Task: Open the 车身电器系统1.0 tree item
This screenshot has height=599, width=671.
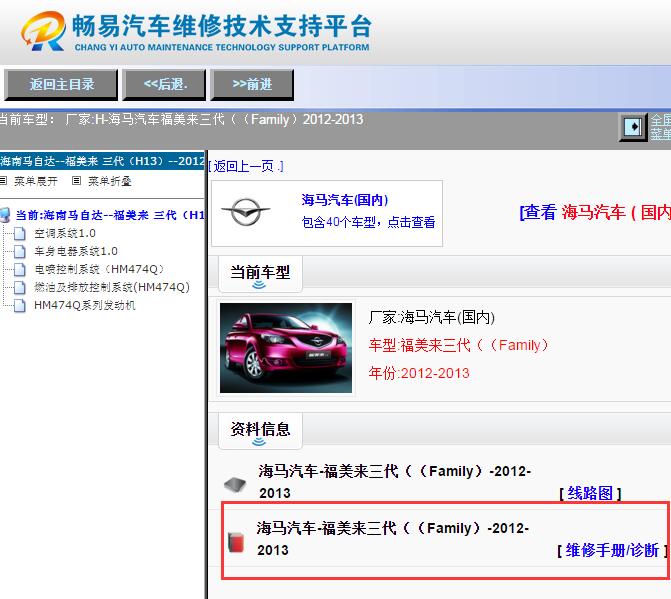Action: pyautogui.click(x=76, y=251)
